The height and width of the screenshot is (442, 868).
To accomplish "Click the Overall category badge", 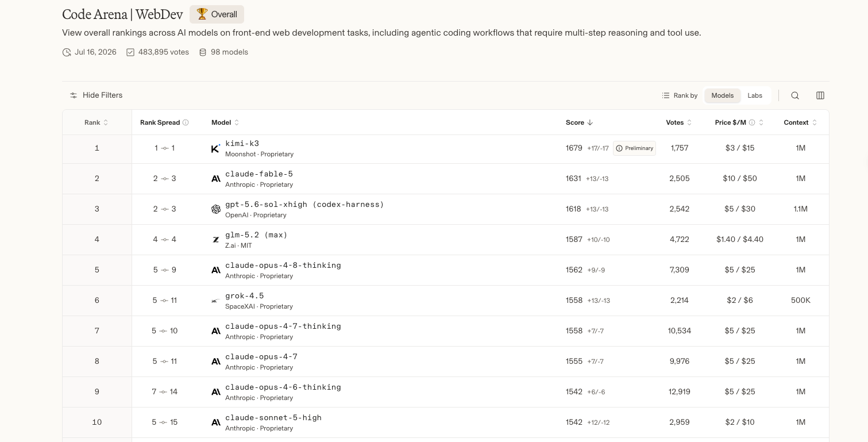I will tap(217, 14).
